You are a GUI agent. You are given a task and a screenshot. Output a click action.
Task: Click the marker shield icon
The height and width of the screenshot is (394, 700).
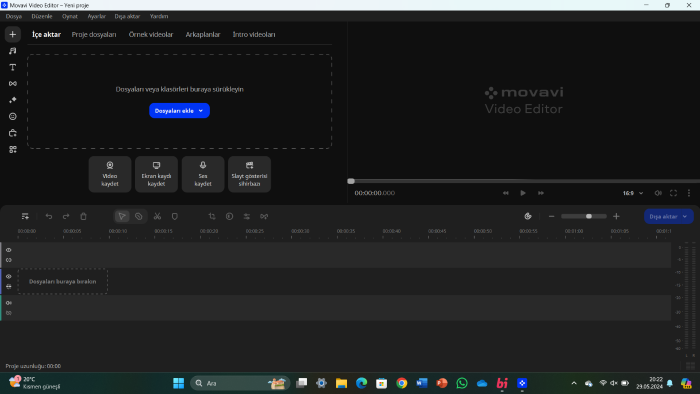[175, 216]
